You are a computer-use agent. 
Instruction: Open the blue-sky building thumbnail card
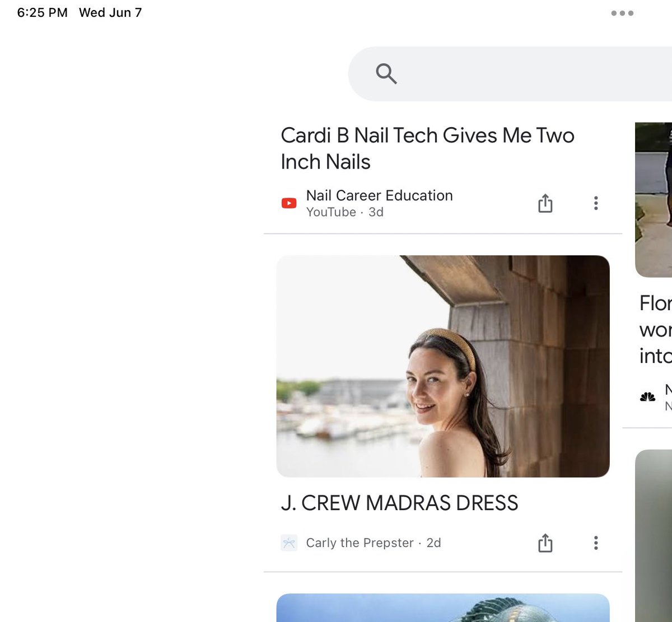(443, 608)
